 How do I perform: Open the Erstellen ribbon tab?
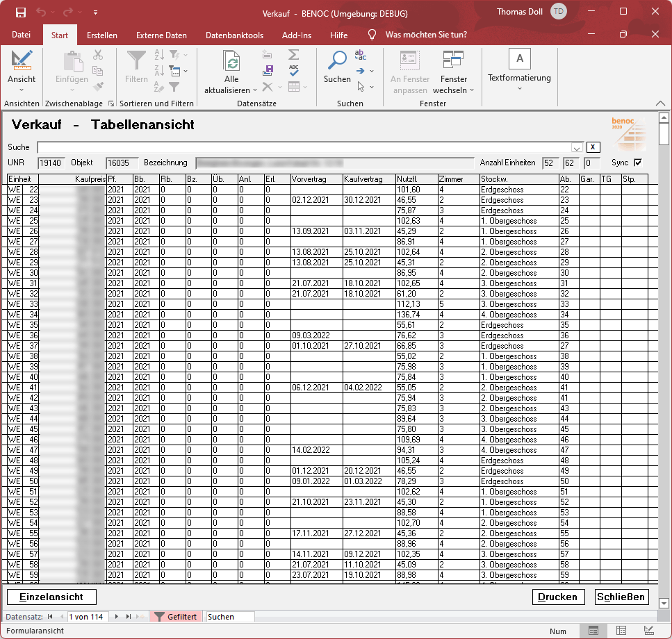[101, 35]
